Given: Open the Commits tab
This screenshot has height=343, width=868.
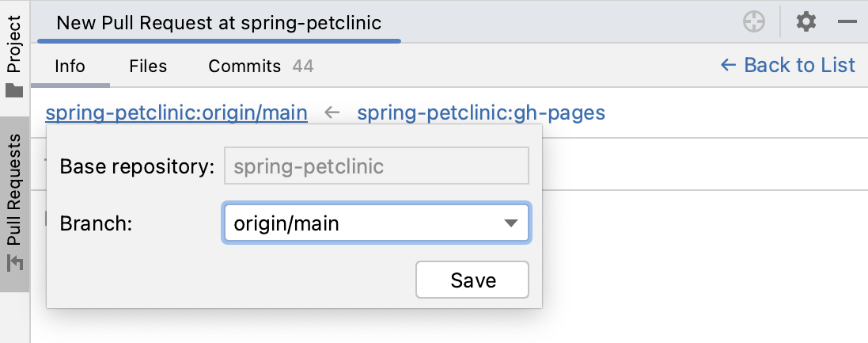Looking at the screenshot, I should 244,66.
